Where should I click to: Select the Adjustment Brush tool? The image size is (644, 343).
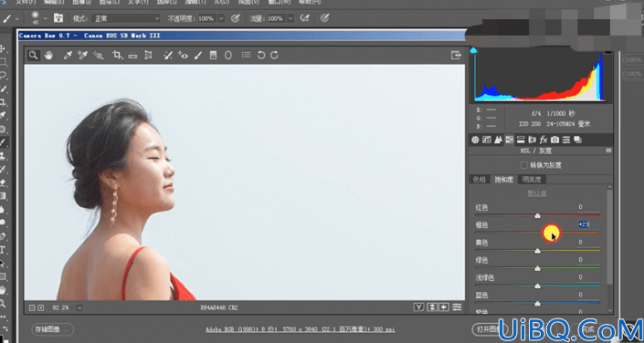click(198, 56)
